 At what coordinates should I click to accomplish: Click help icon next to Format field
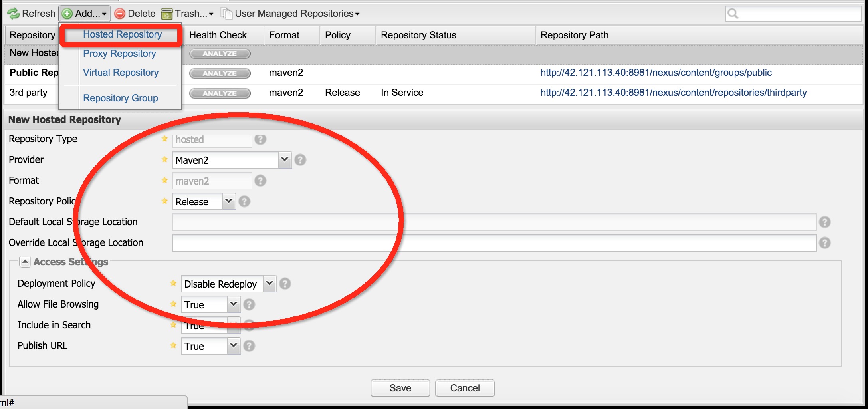260,181
